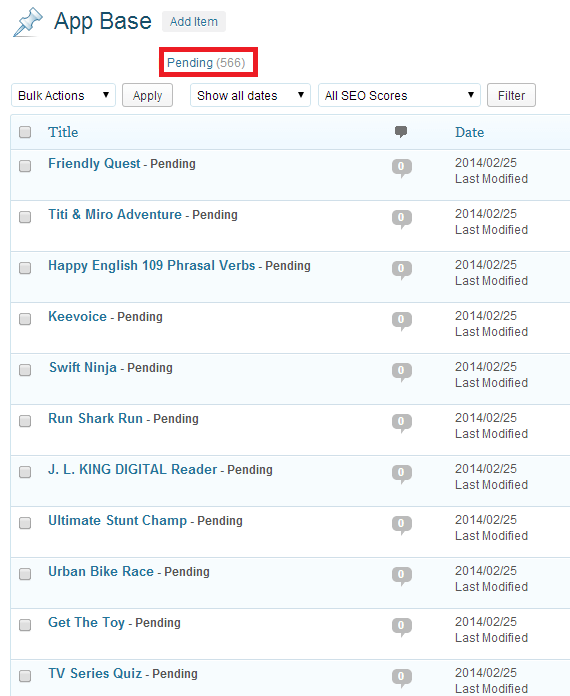This screenshot has height=696, width=570.
Task: Expand the All SEO Scores dropdown
Action: click(x=399, y=95)
